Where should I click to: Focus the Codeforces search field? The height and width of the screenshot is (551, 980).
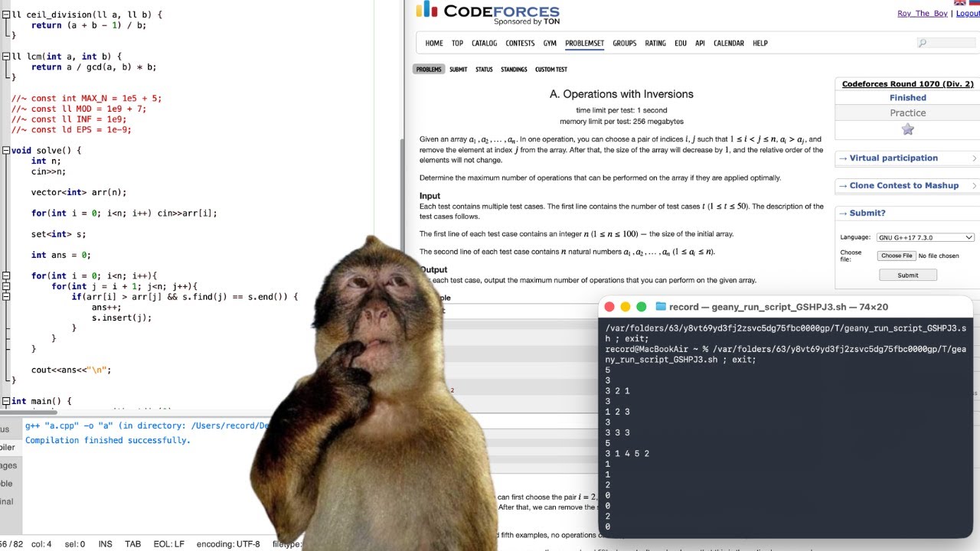tap(946, 44)
